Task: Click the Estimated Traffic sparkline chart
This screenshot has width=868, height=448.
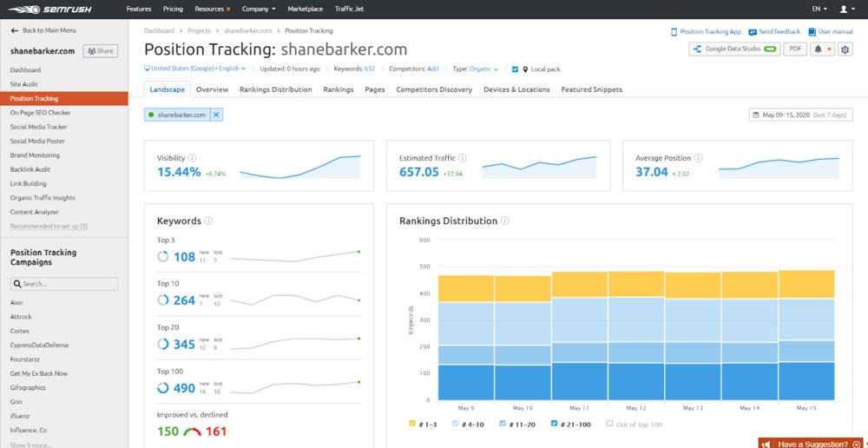Action: [x=539, y=167]
